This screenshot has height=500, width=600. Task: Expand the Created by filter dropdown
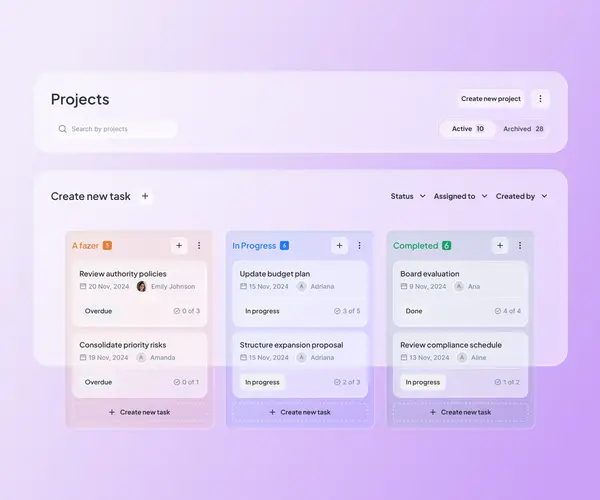point(522,196)
